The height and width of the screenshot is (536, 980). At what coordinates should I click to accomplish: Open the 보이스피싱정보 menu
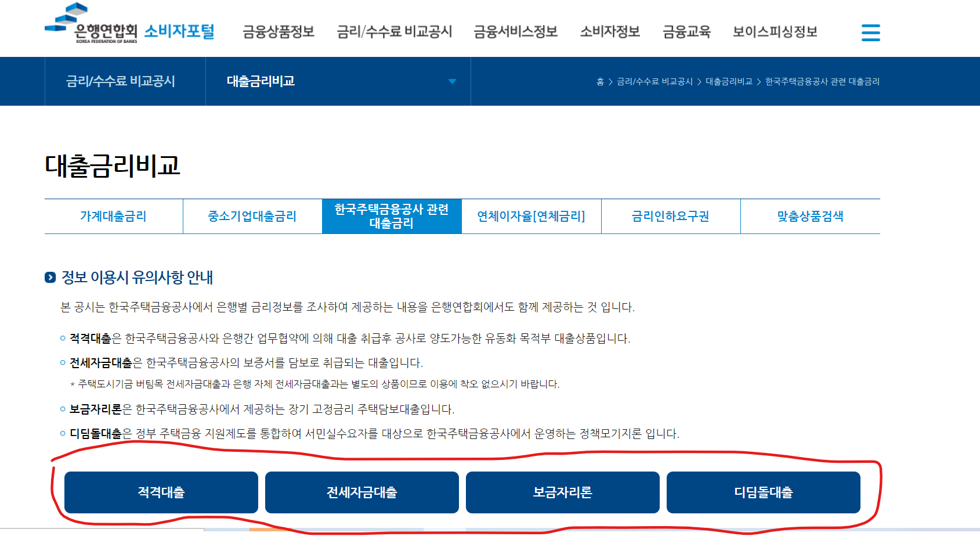pos(775,31)
